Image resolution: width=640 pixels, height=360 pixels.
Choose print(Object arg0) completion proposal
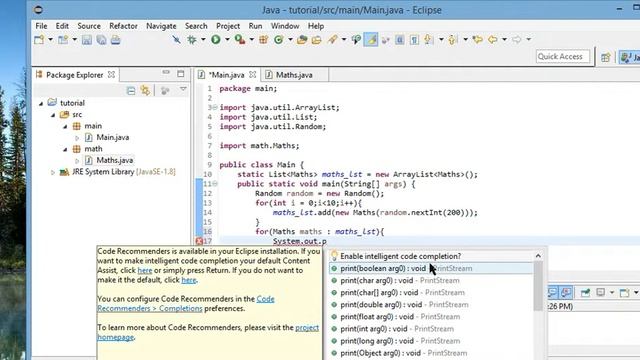pyautogui.click(x=431, y=353)
